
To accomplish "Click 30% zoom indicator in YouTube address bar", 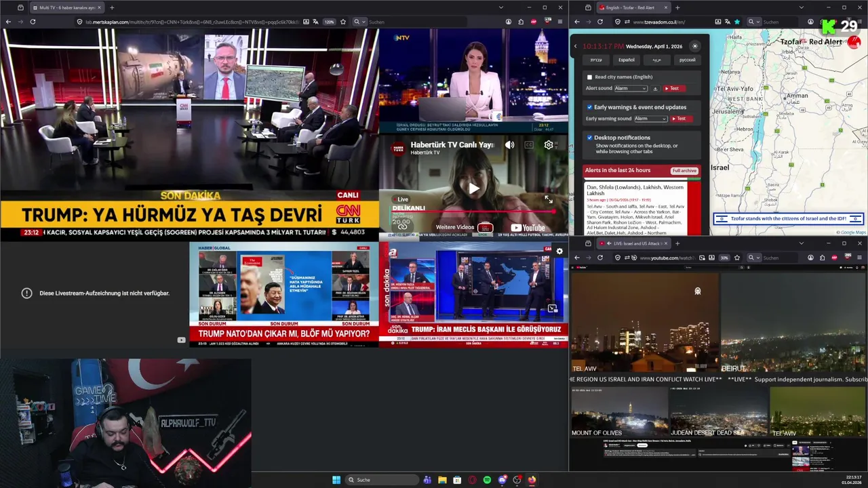I will point(724,258).
